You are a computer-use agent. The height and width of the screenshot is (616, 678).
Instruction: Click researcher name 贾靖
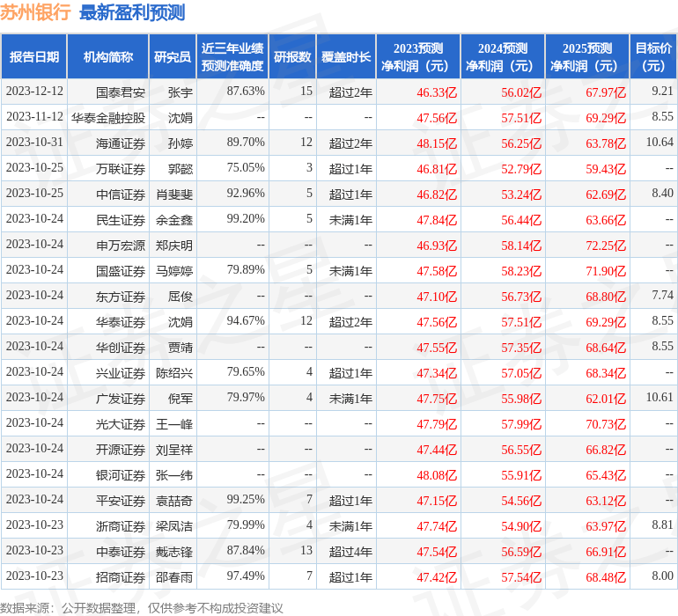coord(180,347)
